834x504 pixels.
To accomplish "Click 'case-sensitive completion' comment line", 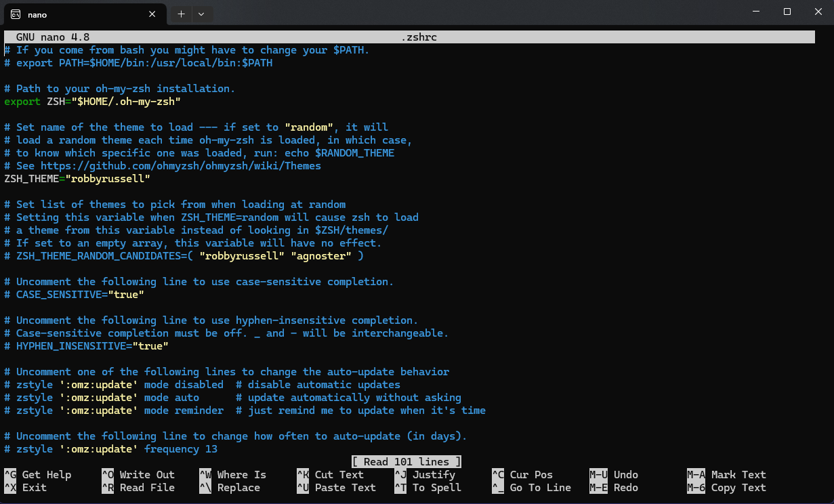I will coord(199,282).
